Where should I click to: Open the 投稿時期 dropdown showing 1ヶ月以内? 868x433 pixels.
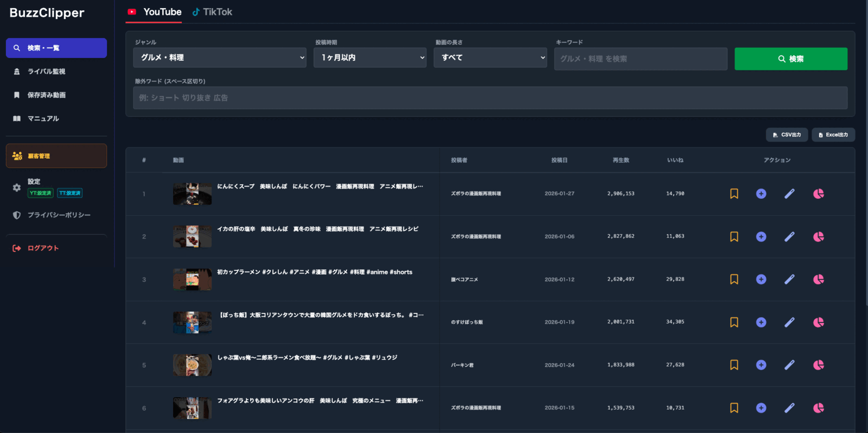370,57
